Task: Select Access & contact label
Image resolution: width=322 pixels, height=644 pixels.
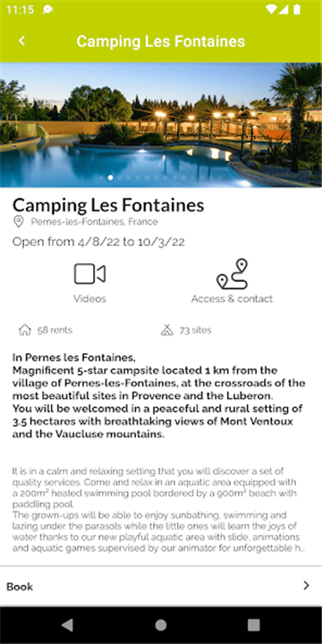Action: (232, 299)
